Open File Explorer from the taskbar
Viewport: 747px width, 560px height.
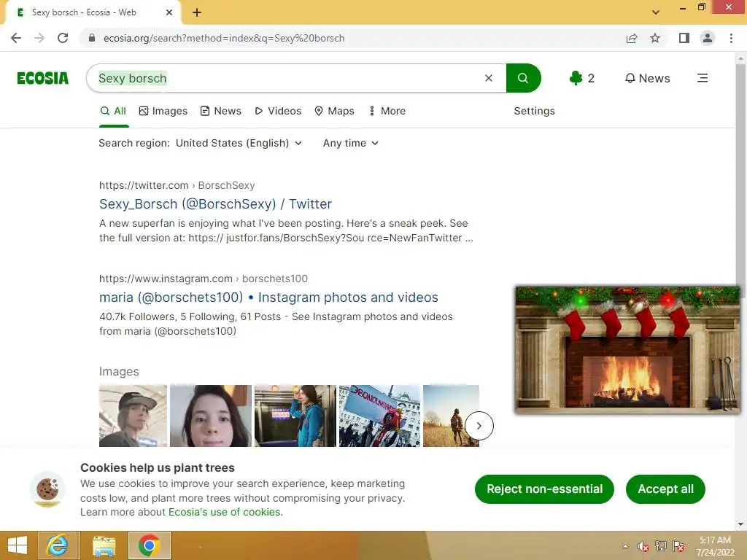104,545
